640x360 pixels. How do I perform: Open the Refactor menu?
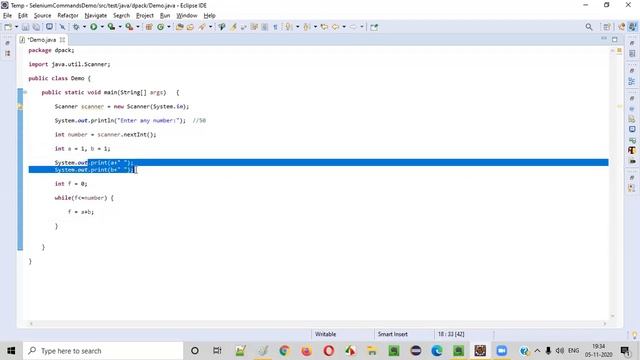point(68,16)
